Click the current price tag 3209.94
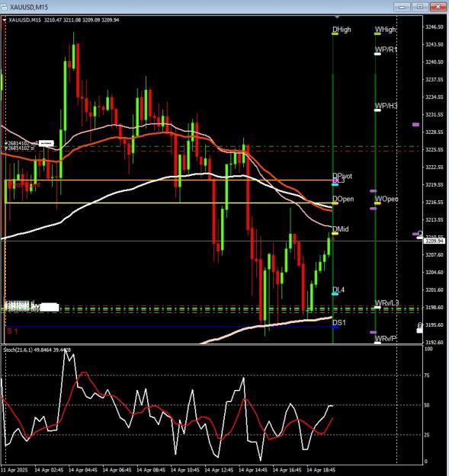This screenshot has height=476, width=449. 433,241
